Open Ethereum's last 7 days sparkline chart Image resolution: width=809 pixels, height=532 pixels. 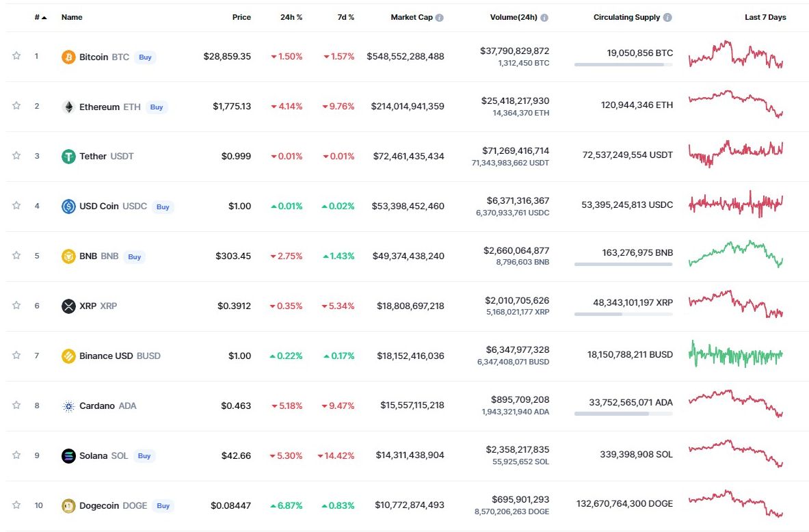[736, 104]
